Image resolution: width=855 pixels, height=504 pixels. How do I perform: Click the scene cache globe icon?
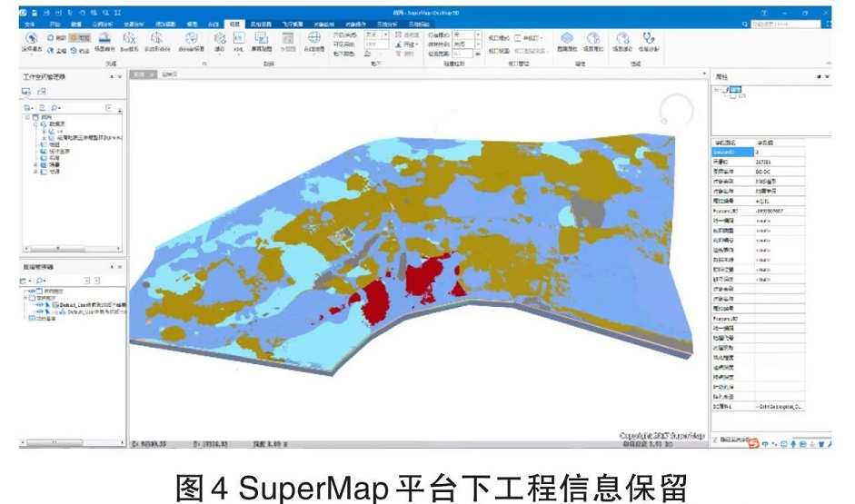(x=622, y=38)
